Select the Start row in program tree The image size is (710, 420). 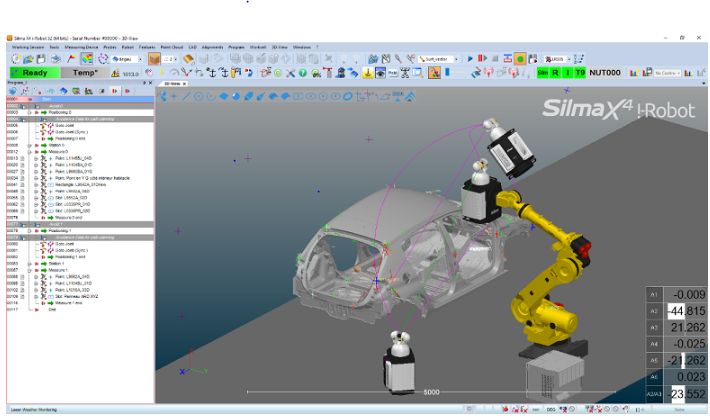pos(80,99)
